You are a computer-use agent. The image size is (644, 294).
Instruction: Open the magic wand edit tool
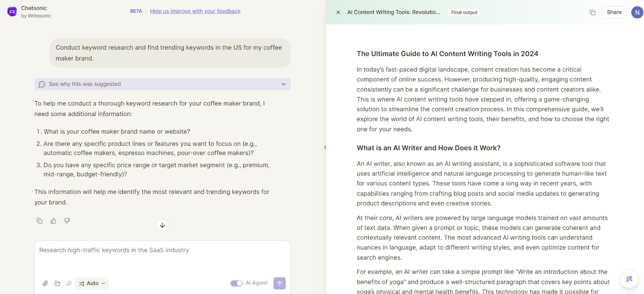click(629, 279)
